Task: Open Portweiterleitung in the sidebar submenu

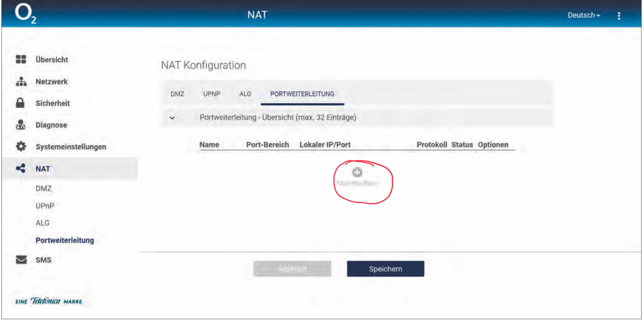Action: [65, 240]
